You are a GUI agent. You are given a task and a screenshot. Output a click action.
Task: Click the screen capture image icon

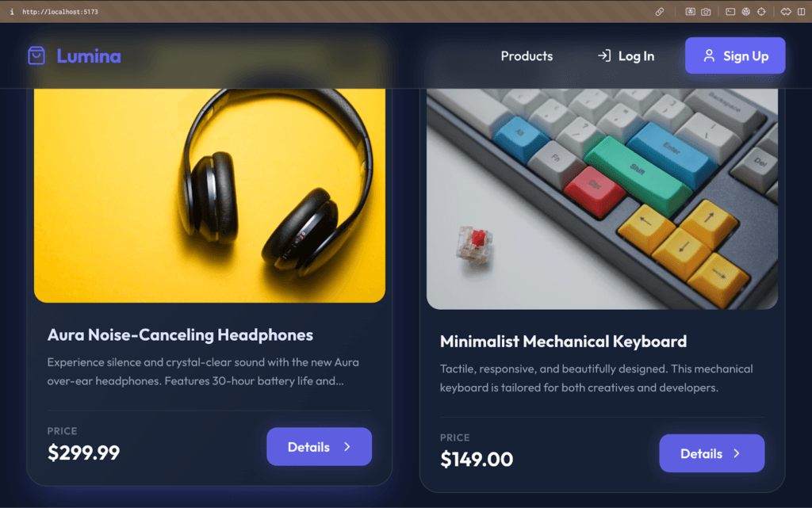691,11
